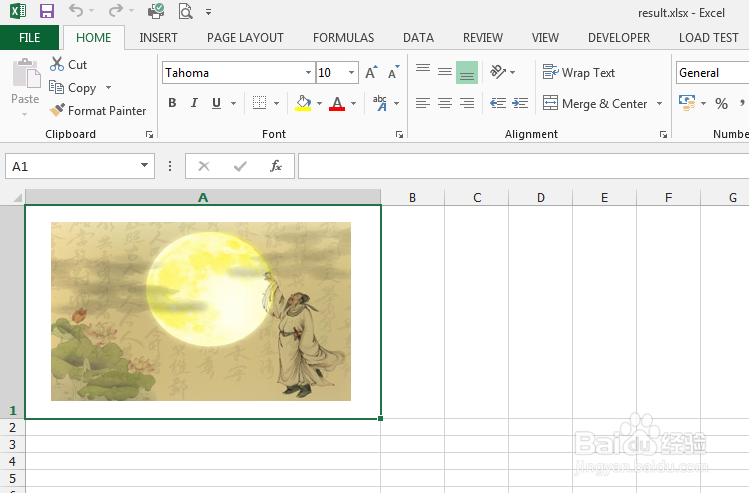Open the FILE tab
749x493 pixels.
coord(30,38)
